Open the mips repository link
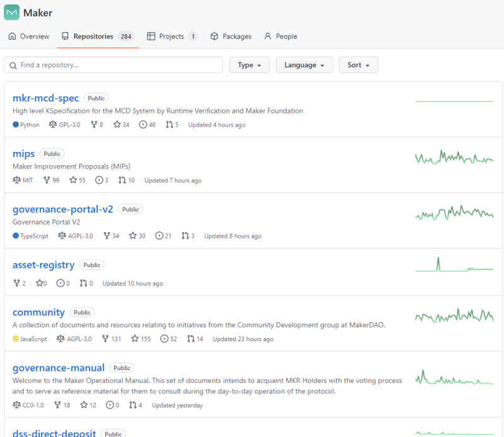504x437 pixels. (23, 153)
